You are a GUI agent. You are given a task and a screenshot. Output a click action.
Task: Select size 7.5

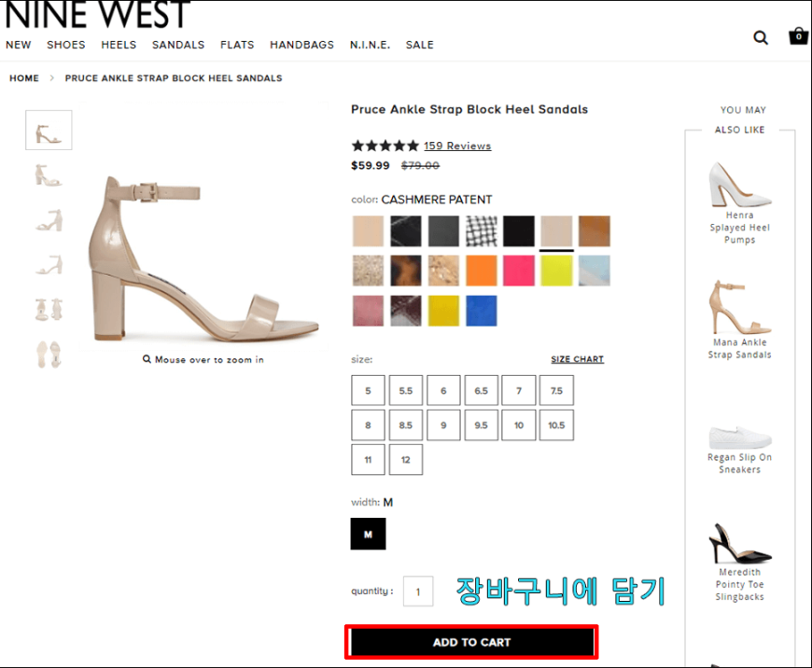pyautogui.click(x=556, y=390)
